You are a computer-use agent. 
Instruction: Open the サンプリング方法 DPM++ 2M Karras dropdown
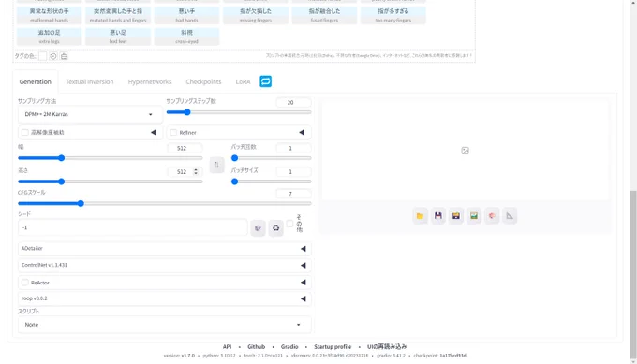(x=90, y=114)
